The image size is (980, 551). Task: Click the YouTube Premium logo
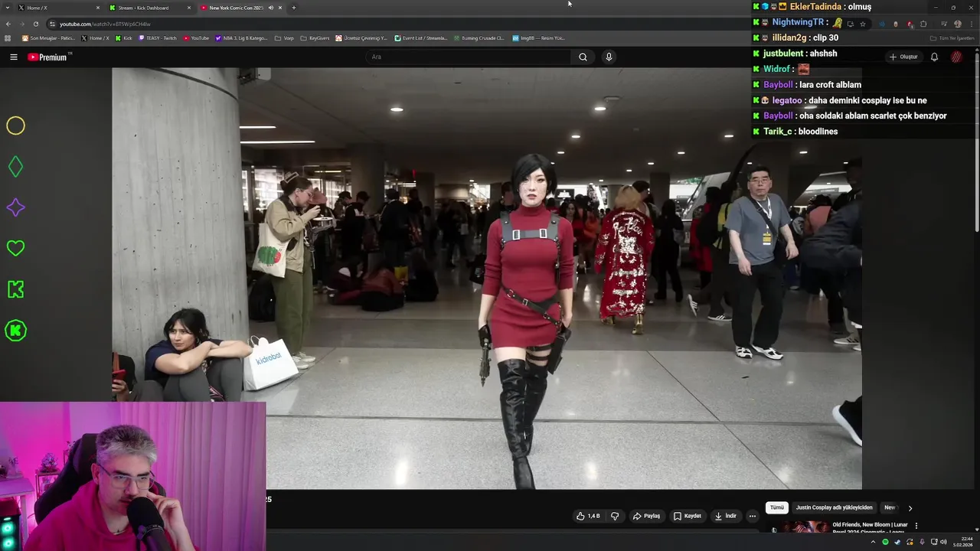pos(47,57)
